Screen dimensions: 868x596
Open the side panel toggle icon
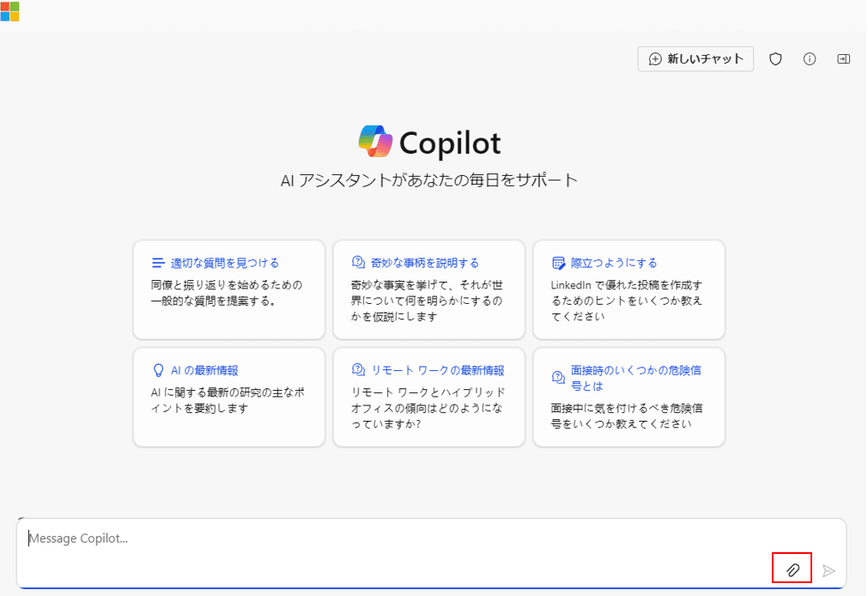coord(843,58)
